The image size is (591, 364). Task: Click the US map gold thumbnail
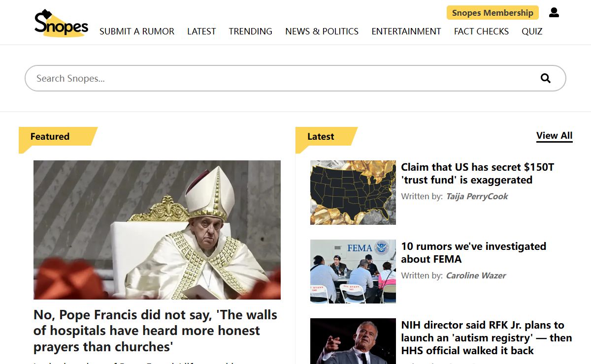point(353,192)
